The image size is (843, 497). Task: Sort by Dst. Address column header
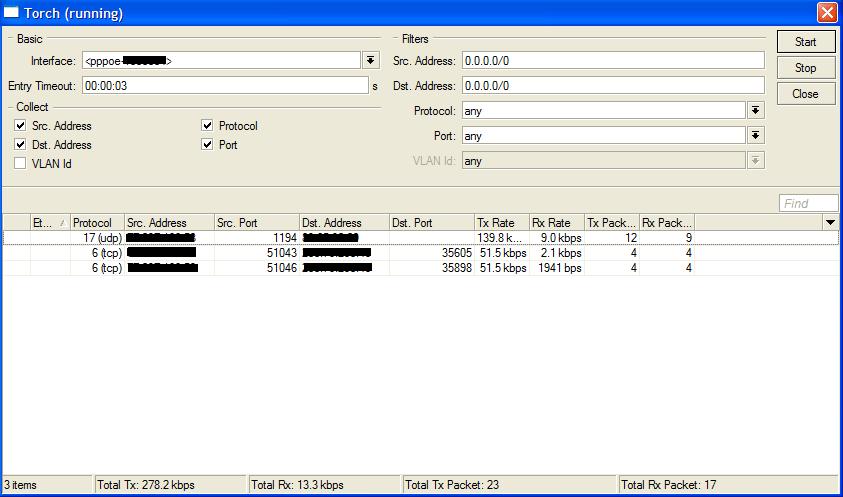pos(344,223)
